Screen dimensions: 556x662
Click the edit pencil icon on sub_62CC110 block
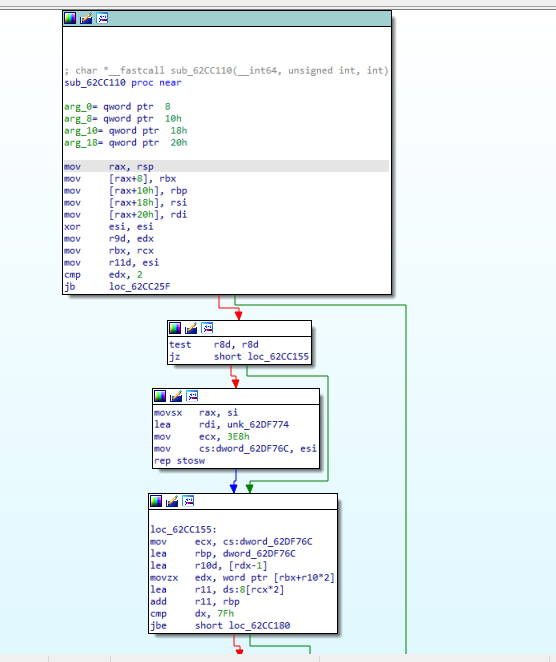point(86,18)
